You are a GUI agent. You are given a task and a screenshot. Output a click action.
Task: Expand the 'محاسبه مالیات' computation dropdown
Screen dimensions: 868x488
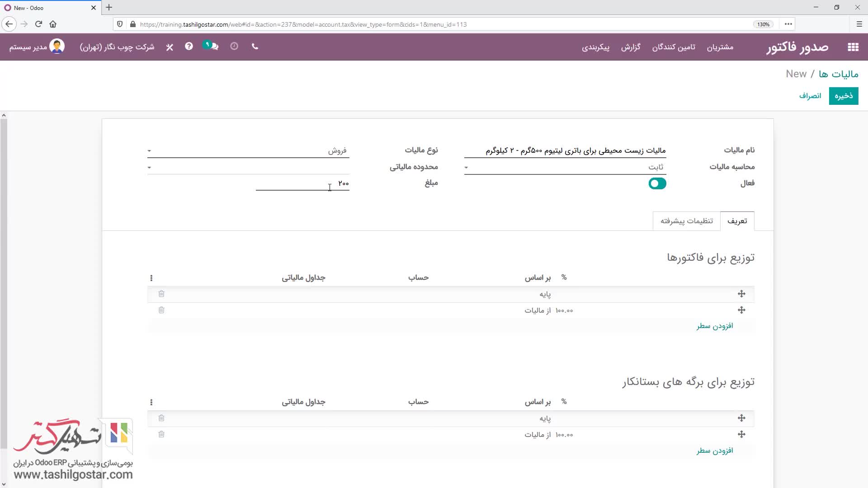click(x=565, y=167)
